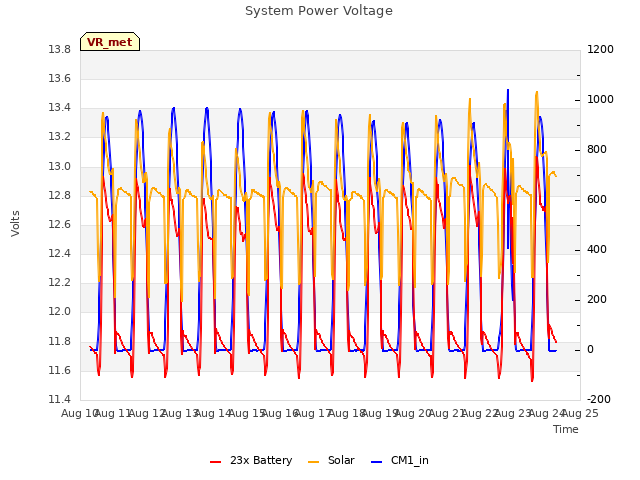The height and width of the screenshot is (480, 640).
Task: Click the Volts y-axis label
Action: [16, 223]
